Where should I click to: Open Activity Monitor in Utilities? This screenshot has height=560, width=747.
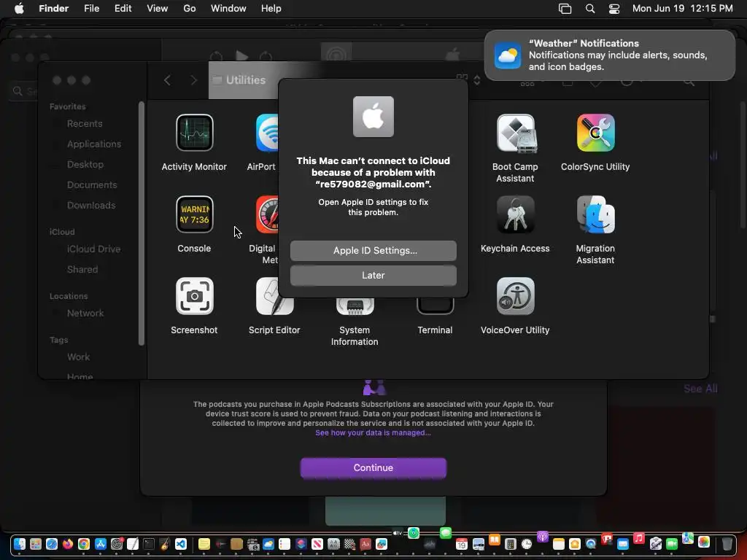(194, 133)
